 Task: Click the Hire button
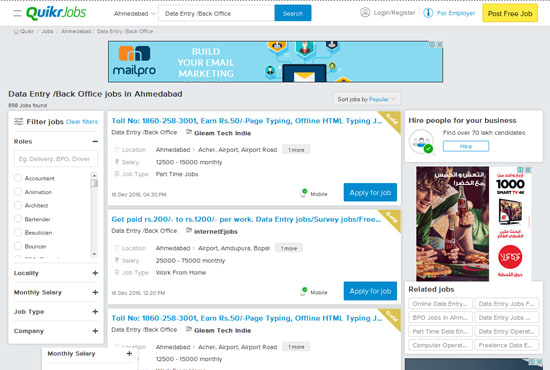(x=466, y=146)
